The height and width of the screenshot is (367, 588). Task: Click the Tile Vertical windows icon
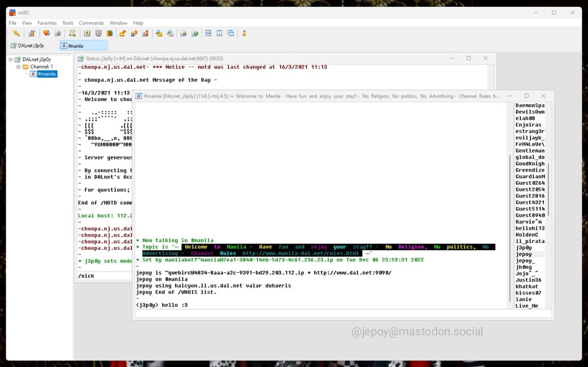219,33
